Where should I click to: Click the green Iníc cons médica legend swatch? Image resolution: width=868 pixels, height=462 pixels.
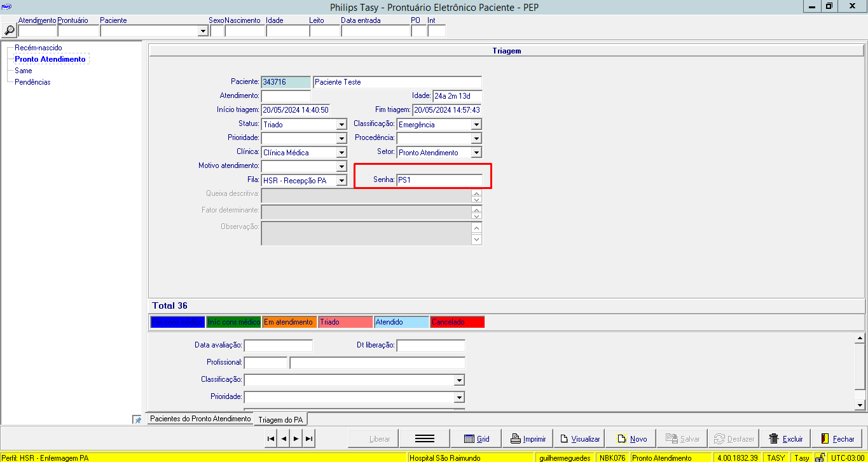tap(233, 322)
